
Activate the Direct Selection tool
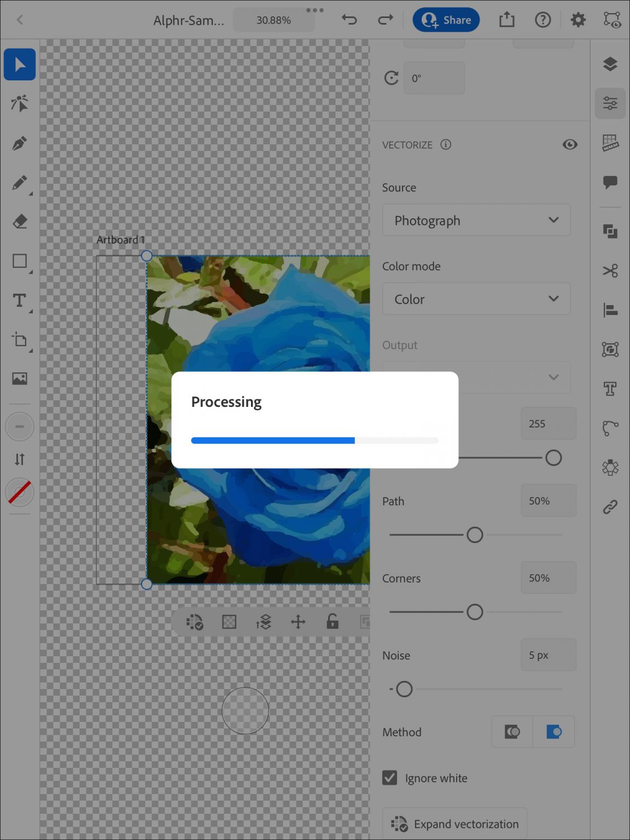tap(19, 103)
